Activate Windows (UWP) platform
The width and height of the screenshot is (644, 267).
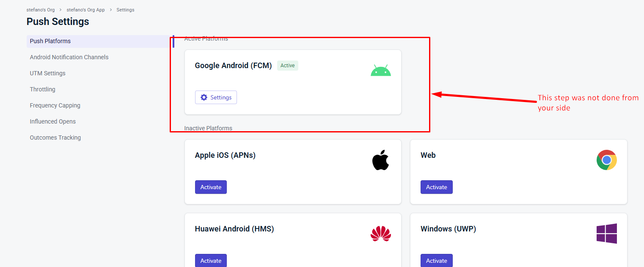[x=436, y=261]
